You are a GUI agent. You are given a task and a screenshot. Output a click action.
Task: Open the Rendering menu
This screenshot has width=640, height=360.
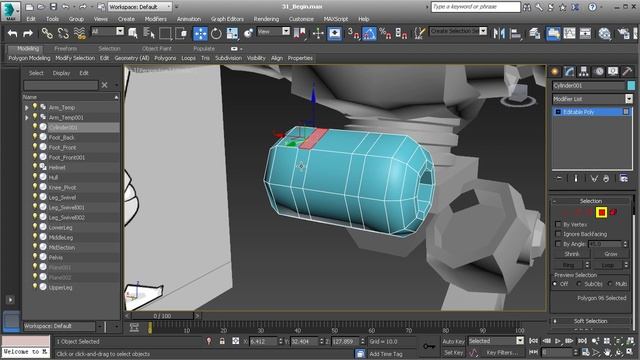point(266,19)
